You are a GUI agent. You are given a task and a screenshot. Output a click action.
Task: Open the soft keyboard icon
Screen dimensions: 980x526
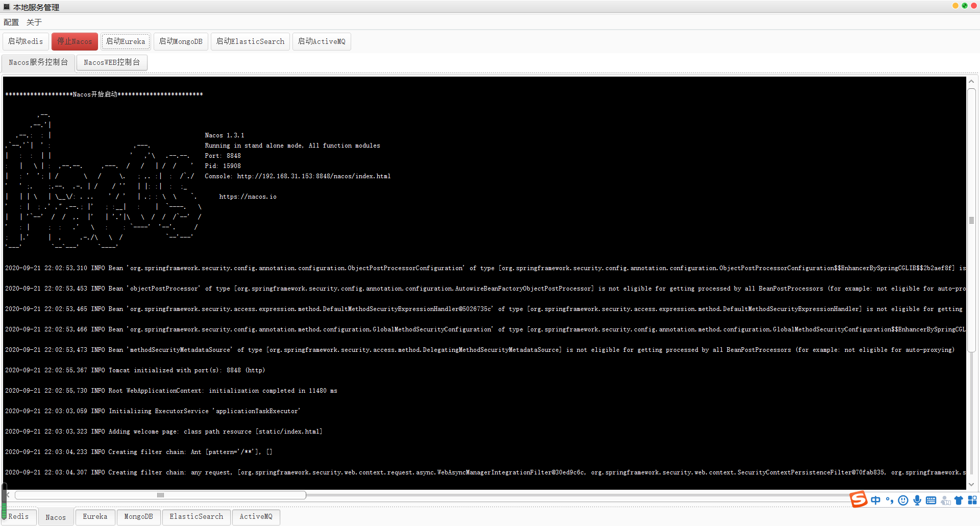point(931,500)
